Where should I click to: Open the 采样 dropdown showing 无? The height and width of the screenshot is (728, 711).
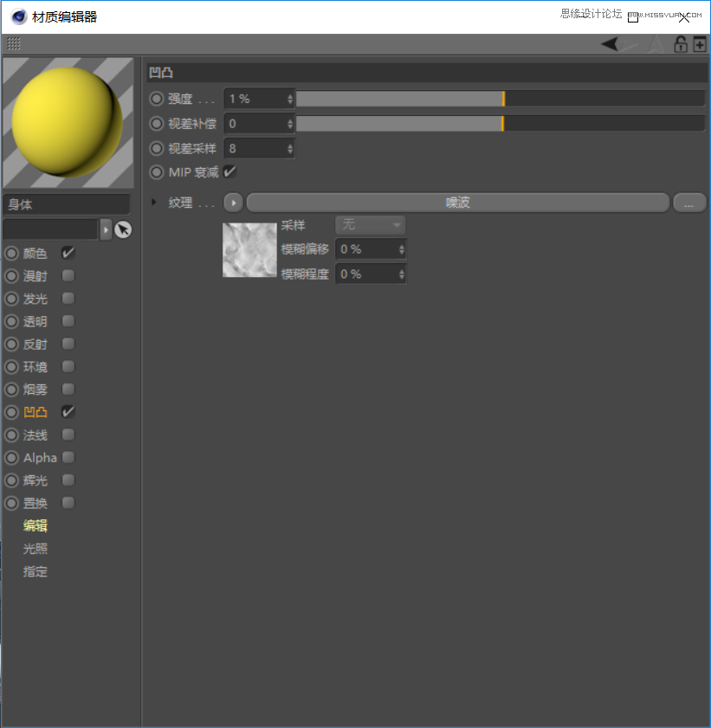coord(370,225)
